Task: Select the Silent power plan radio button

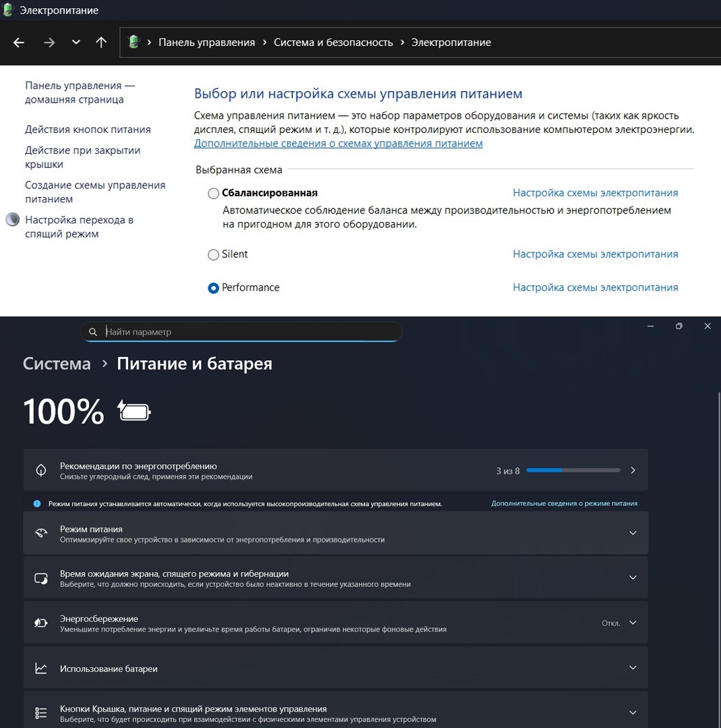Action: [x=213, y=255]
